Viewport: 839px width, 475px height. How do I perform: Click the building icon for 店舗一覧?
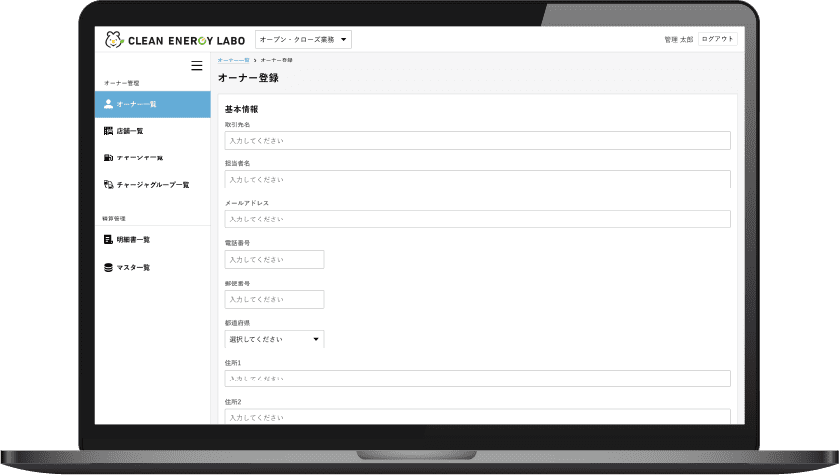[108, 131]
